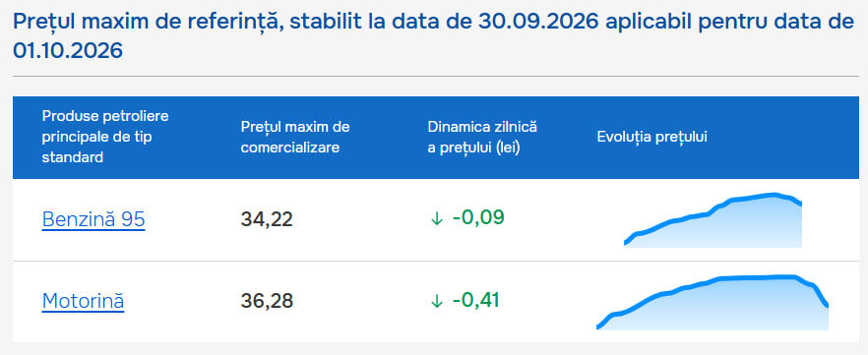This screenshot has width=868, height=355.
Task: Click the Motorină price evolution sparkline
Action: pos(713,302)
